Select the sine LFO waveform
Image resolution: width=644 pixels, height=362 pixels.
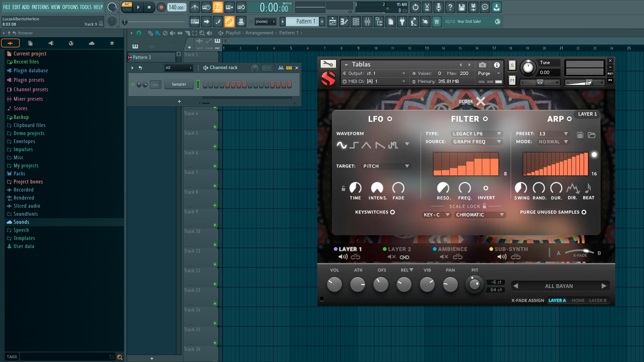(x=341, y=145)
